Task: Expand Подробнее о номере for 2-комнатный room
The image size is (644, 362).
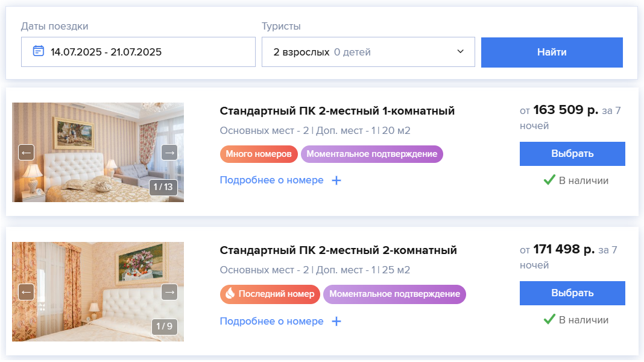Action: click(271, 321)
